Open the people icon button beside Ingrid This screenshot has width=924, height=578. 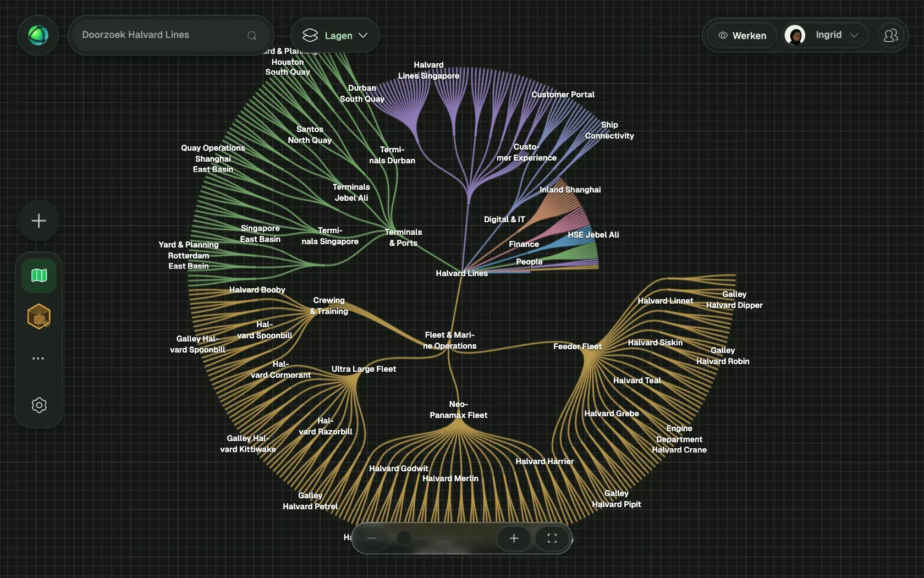(x=890, y=35)
